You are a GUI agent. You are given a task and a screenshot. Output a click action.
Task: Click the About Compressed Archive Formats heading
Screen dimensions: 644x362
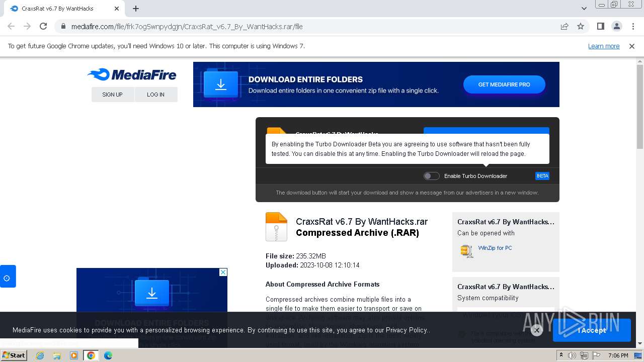[323, 284]
